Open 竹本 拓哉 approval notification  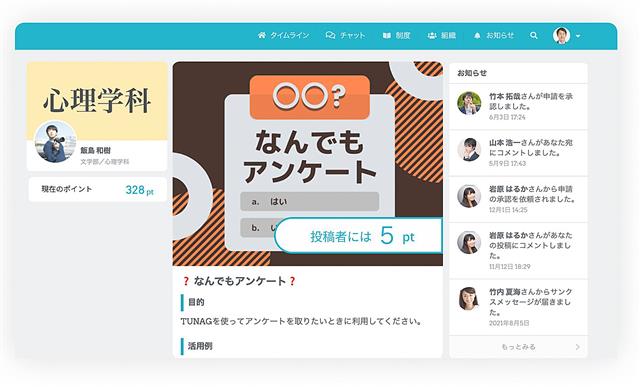518,107
